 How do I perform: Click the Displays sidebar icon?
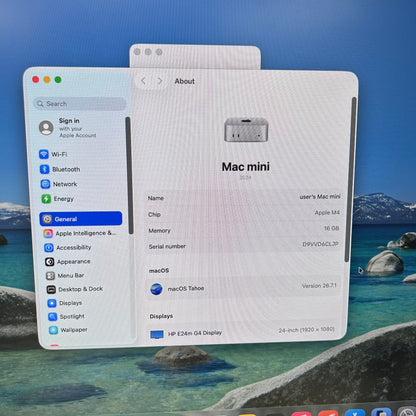click(52, 303)
